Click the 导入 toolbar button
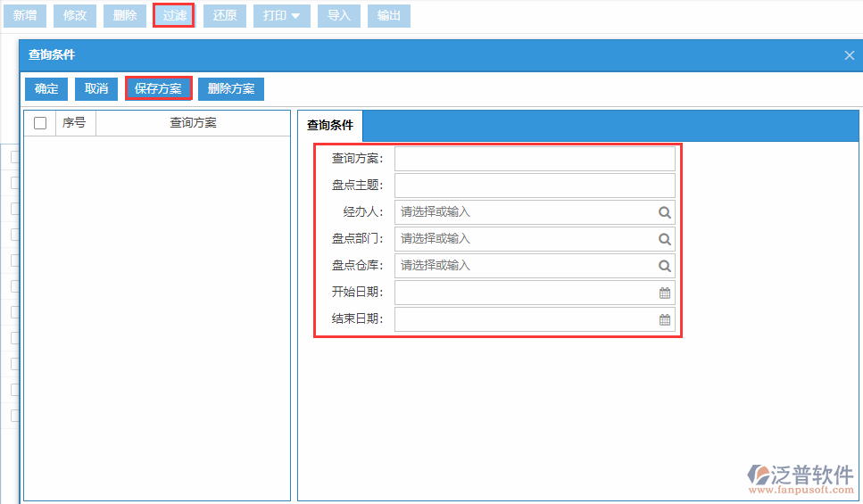863x504 pixels. (338, 16)
